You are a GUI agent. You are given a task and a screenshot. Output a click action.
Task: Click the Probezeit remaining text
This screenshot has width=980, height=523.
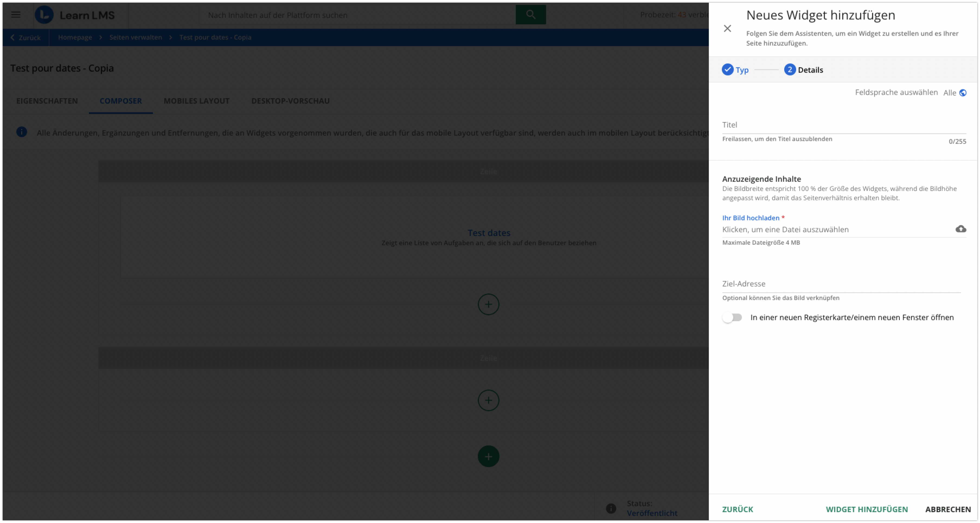(x=674, y=15)
